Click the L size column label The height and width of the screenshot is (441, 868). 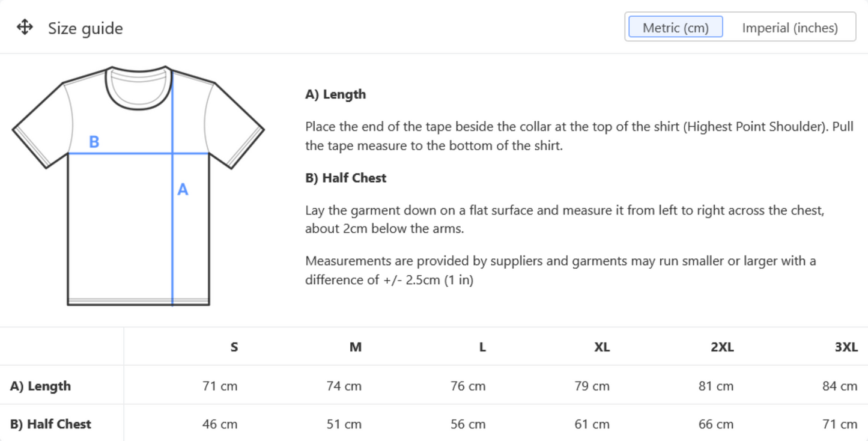click(x=482, y=347)
